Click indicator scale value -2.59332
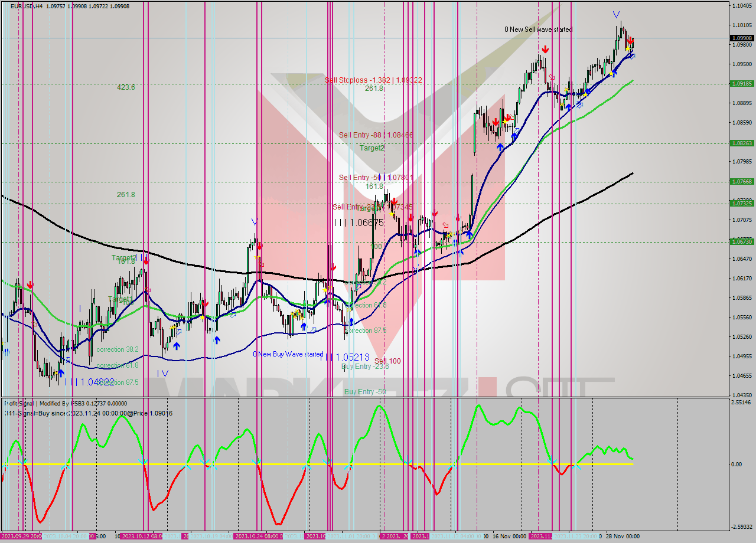This screenshot has height=543, width=756. (x=742, y=527)
